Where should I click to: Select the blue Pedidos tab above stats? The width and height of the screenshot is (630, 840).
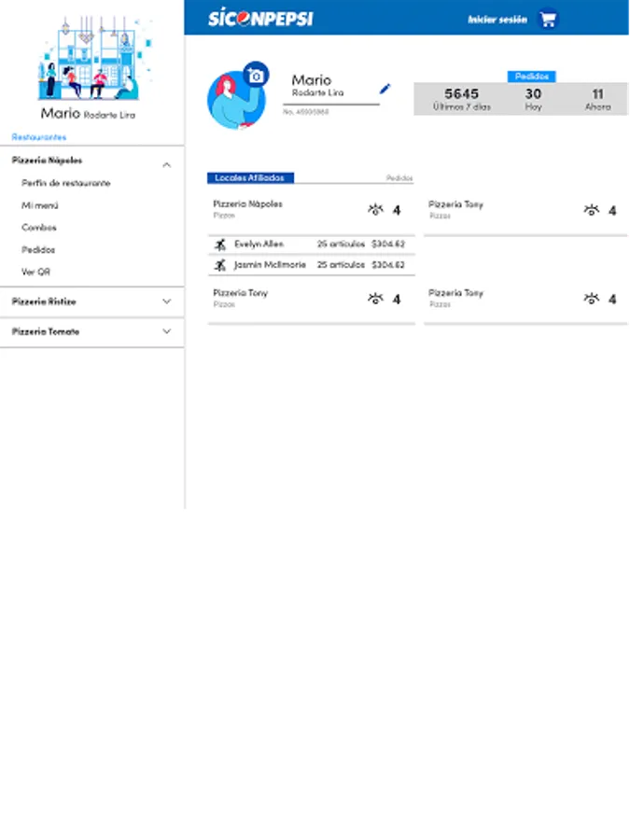coord(531,77)
